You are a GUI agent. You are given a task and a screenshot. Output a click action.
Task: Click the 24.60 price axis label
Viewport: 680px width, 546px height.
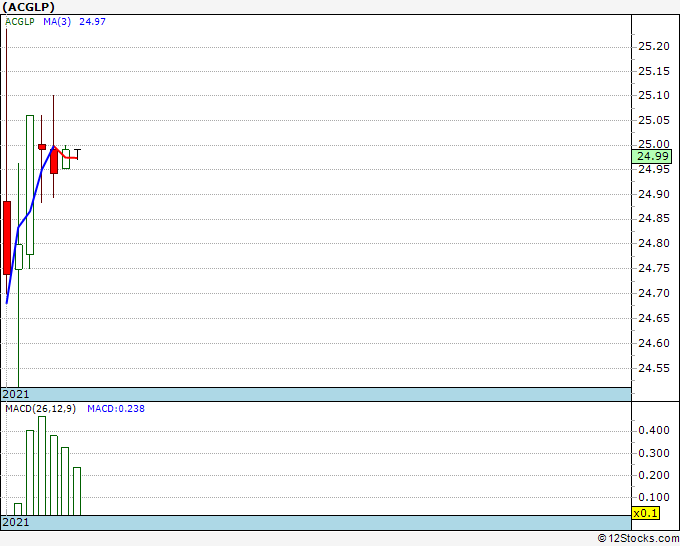(654, 343)
